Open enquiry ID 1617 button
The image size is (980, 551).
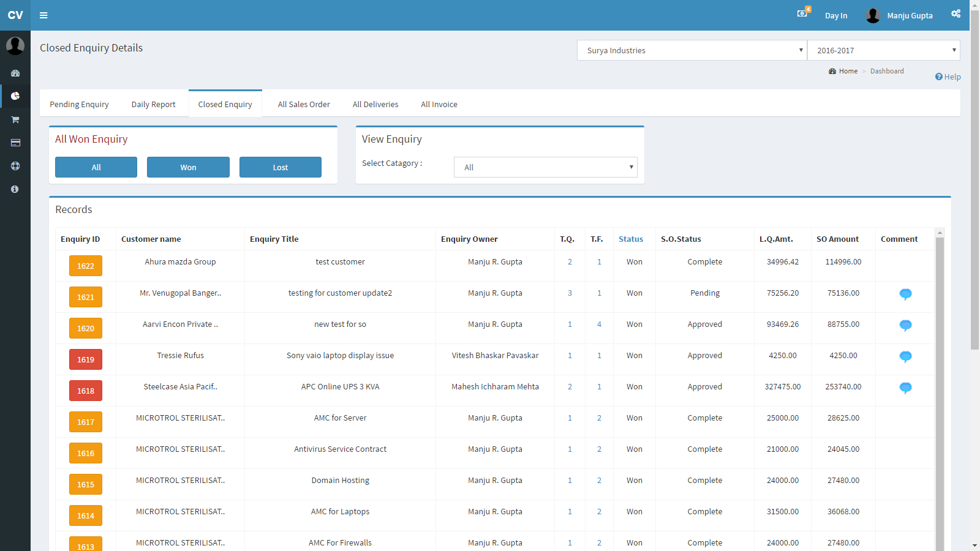pos(86,422)
